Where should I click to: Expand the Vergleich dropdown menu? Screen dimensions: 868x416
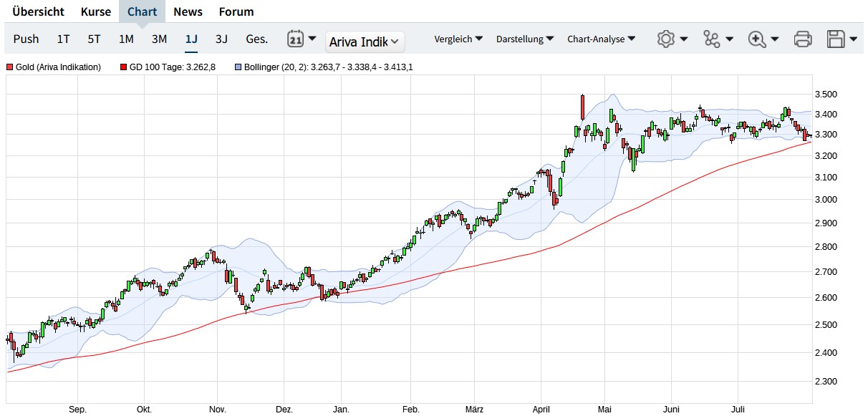coord(458,39)
